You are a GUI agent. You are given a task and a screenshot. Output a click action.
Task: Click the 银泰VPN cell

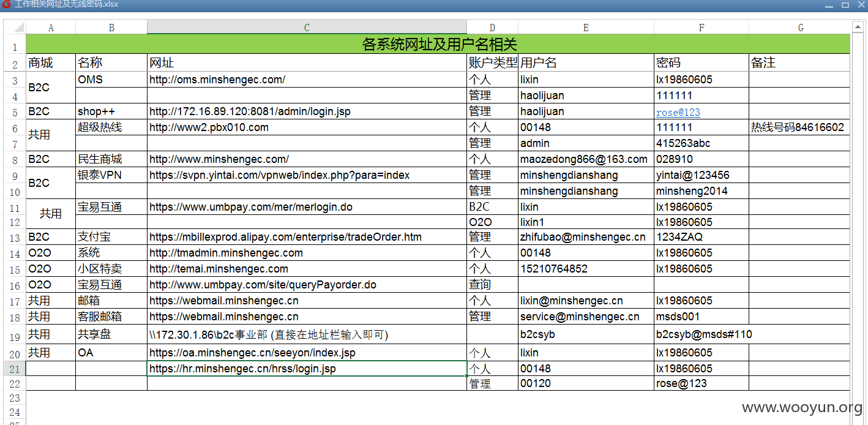click(111, 175)
